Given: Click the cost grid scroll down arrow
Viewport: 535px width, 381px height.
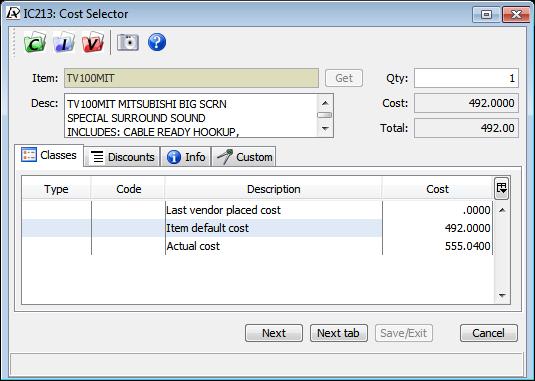Looking at the screenshot, I should 502,295.
